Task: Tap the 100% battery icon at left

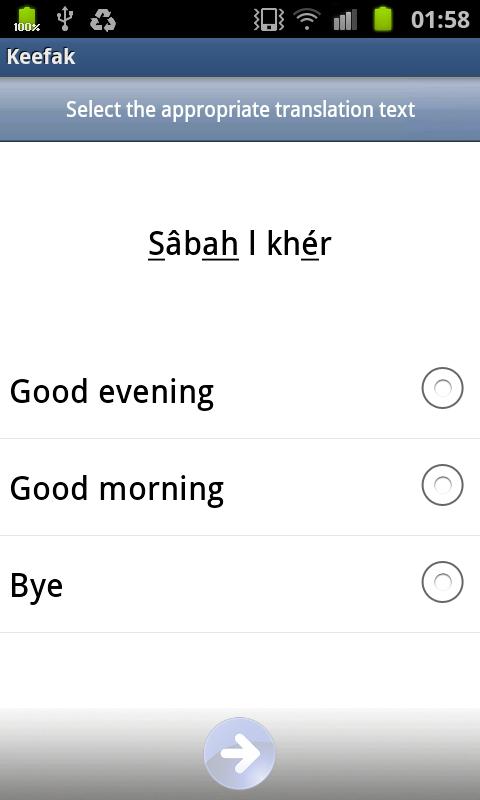Action: (x=27, y=19)
